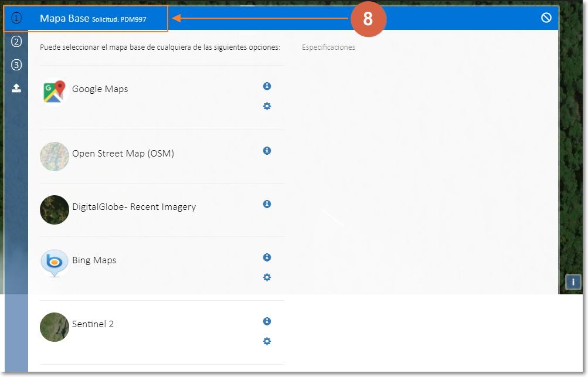
Task: Open Bing Maps settings gear
Action: tap(267, 277)
